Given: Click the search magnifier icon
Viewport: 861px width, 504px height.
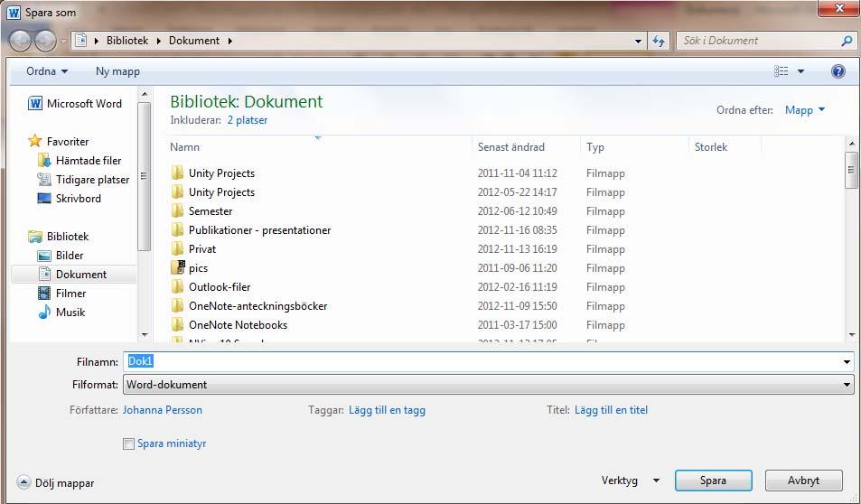Looking at the screenshot, I should tap(847, 41).
